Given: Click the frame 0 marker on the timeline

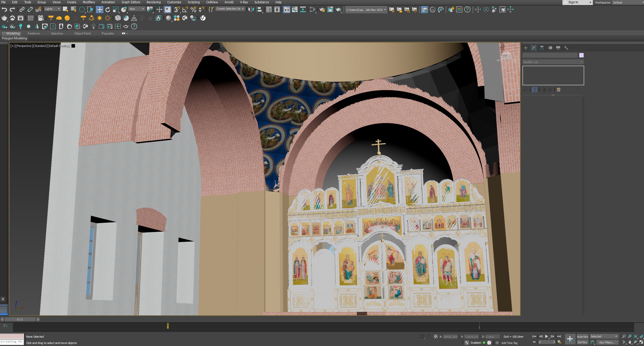Looking at the screenshot, I should point(168,326).
